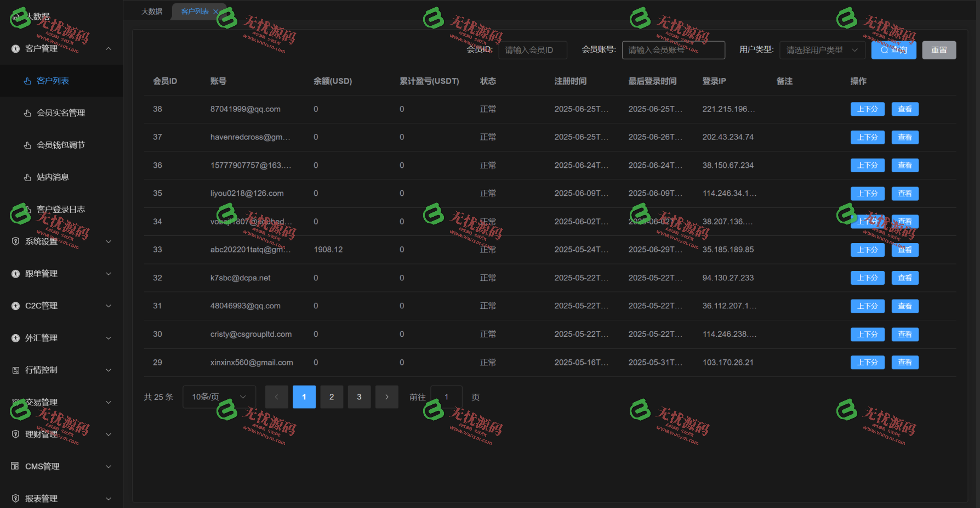Expand the 系统设置 menu
This screenshot has width=980, height=508.
[61, 241]
